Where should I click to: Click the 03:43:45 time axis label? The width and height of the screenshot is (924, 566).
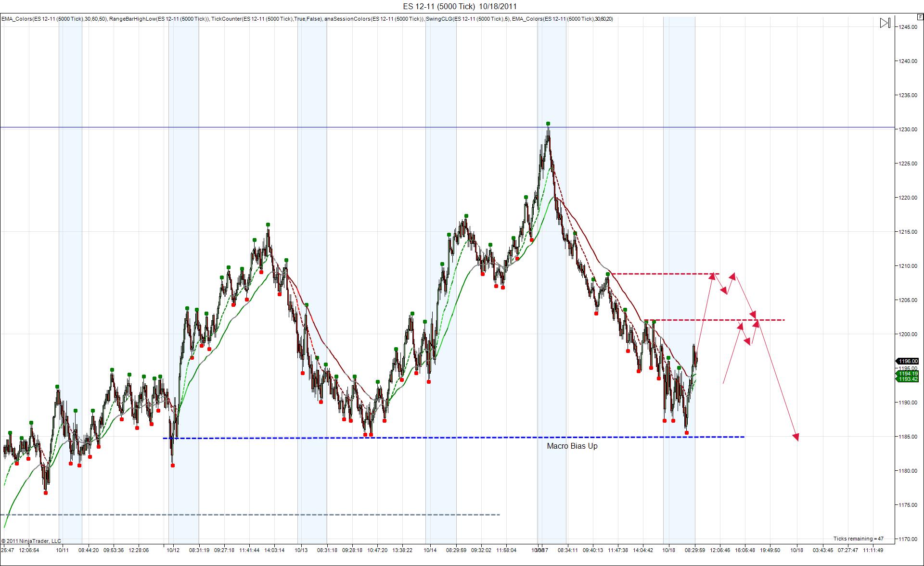[x=823, y=550]
